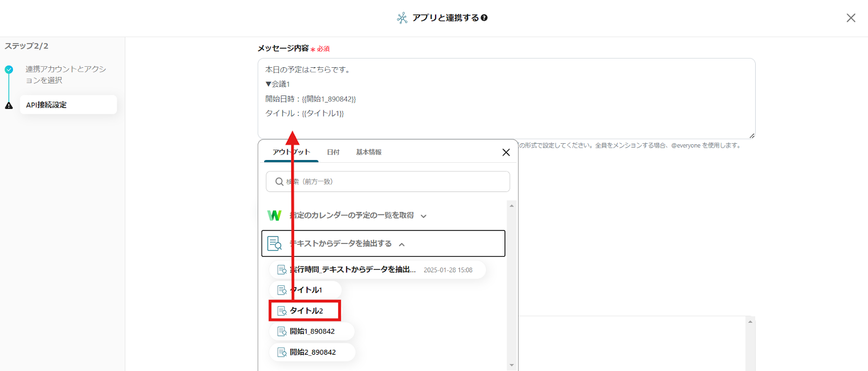Click the help question mark icon in header
Image resolution: width=868 pixels, height=371 pixels.
tap(484, 18)
